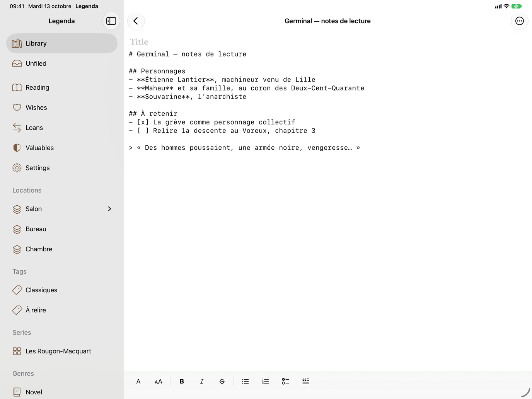
Task: Tap the single A text style icon
Action: tap(138, 382)
